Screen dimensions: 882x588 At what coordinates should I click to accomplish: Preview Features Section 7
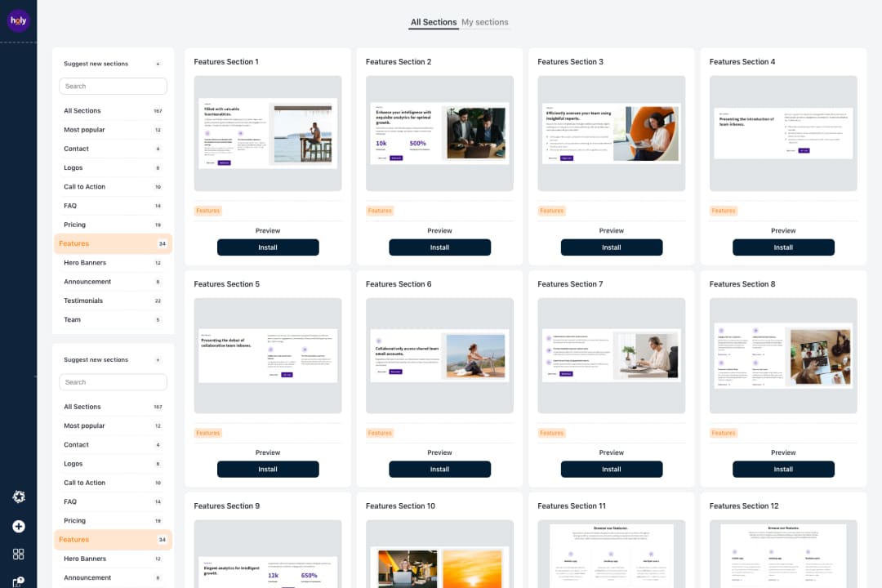pos(612,452)
